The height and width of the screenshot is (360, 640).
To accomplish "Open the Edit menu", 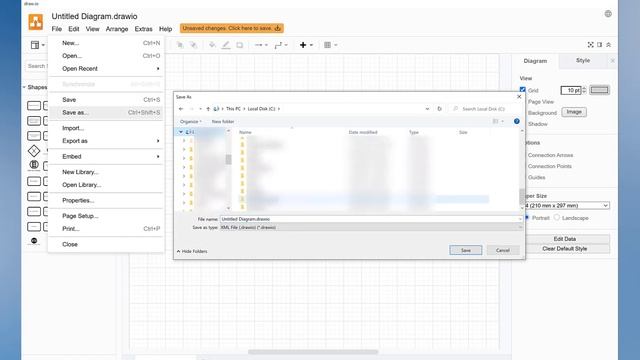I will (73, 29).
